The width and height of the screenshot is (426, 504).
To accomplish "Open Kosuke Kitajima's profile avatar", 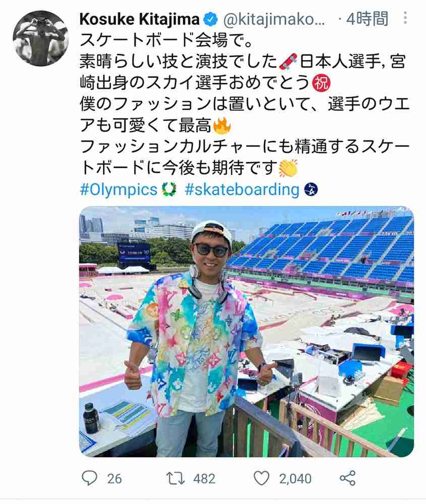I will pos(40,38).
